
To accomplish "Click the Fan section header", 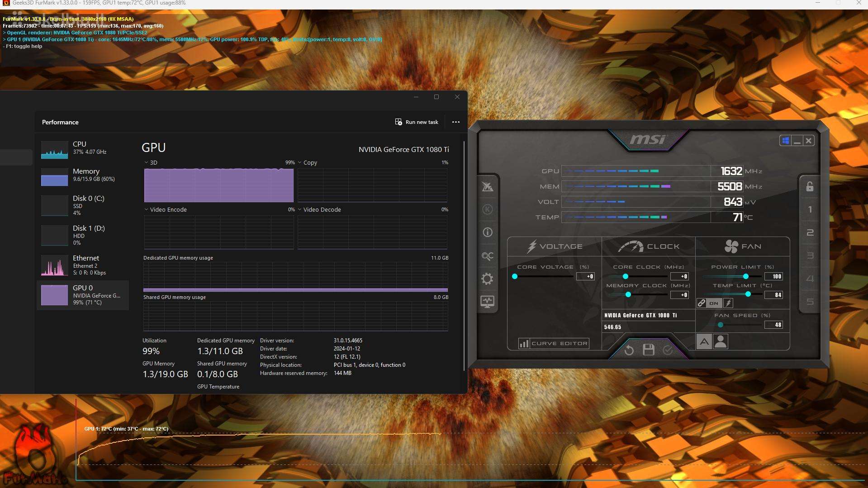I will click(743, 246).
